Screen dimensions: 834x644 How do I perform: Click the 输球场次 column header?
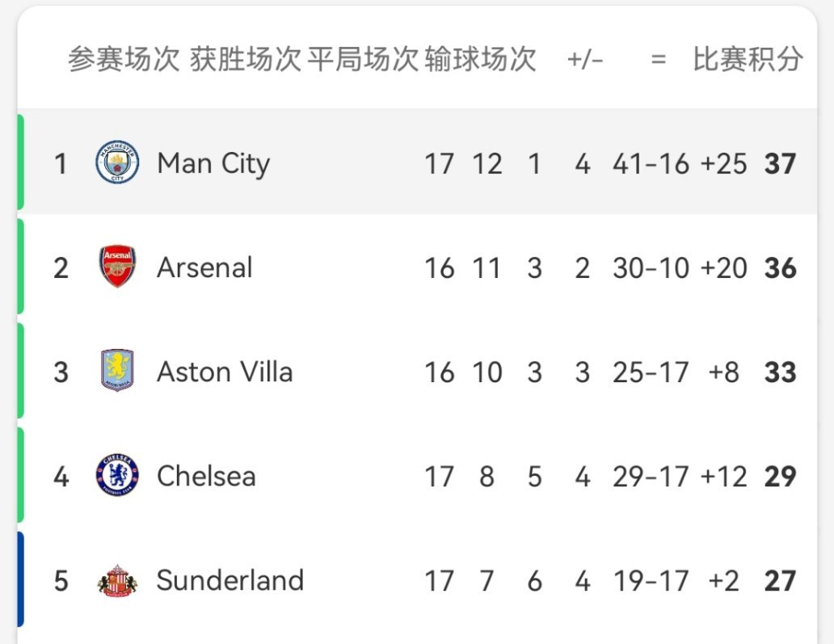(480, 59)
